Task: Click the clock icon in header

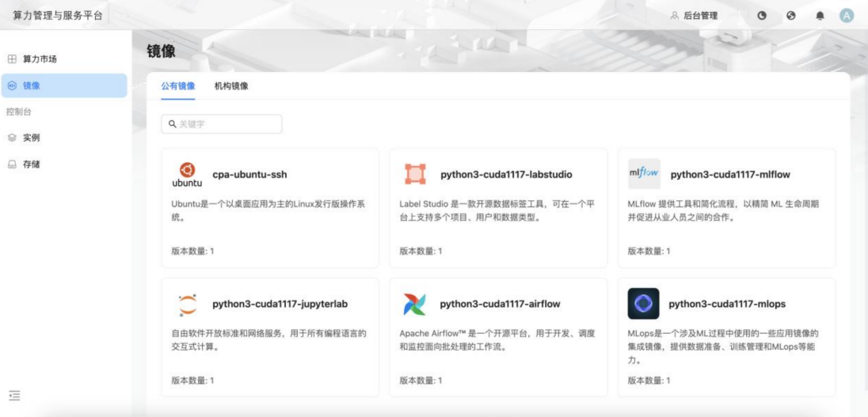Action: click(762, 15)
